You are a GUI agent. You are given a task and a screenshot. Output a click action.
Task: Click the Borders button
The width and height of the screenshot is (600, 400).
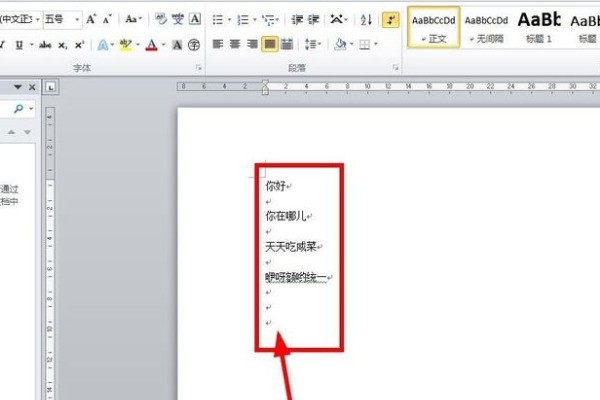click(365, 45)
